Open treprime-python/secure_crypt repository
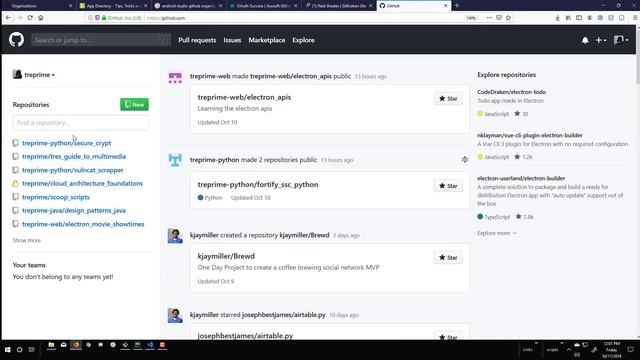This screenshot has width=640, height=360. pos(67,143)
